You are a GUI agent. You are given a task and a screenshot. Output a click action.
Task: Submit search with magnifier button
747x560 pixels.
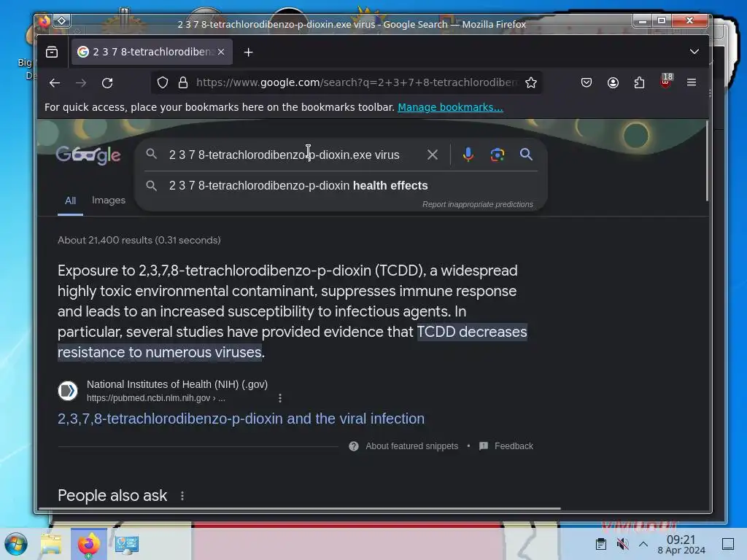(x=526, y=155)
